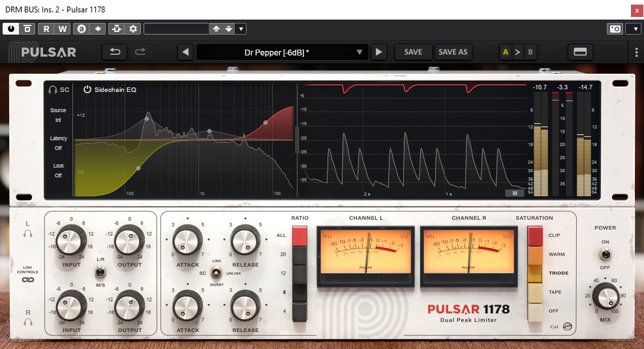Image resolution: width=644 pixels, height=349 pixels.
Task: Select the ratio 12 button
Action: coord(299,274)
